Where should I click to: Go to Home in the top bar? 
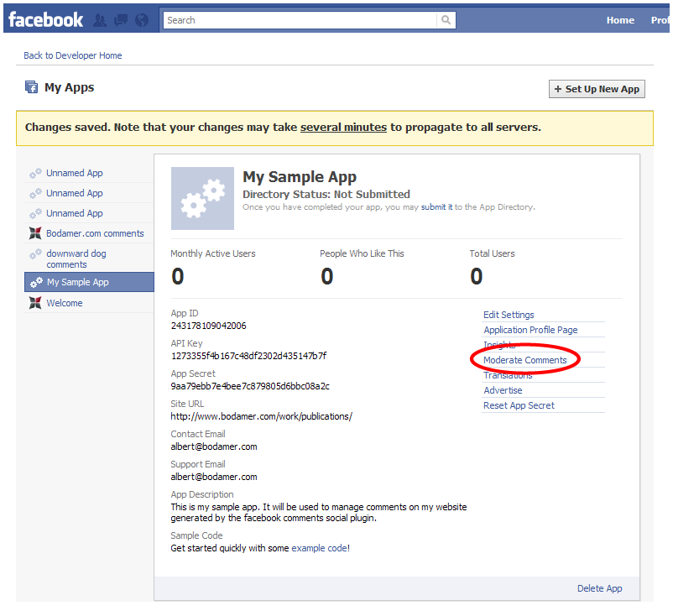pyautogui.click(x=620, y=20)
